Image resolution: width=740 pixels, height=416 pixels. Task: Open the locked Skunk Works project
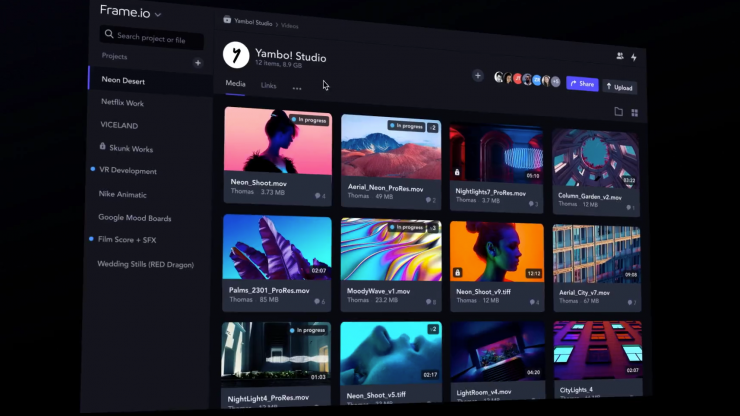[x=130, y=148]
